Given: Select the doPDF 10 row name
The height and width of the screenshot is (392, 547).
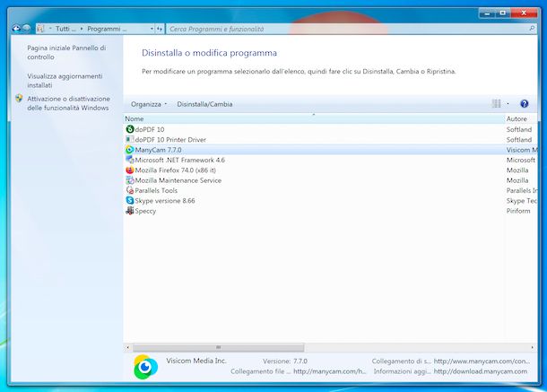Looking at the screenshot, I should (150, 129).
